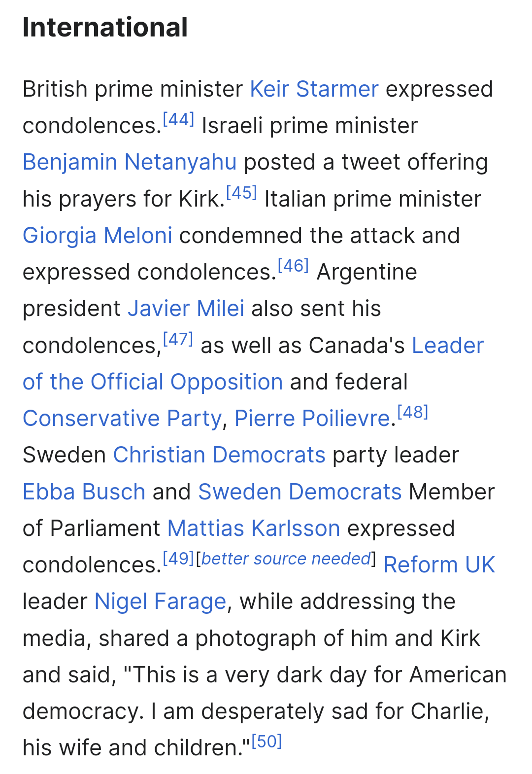The height and width of the screenshot is (774, 532).
Task: Follow the Giorgia Meloni link
Action: [98, 235]
